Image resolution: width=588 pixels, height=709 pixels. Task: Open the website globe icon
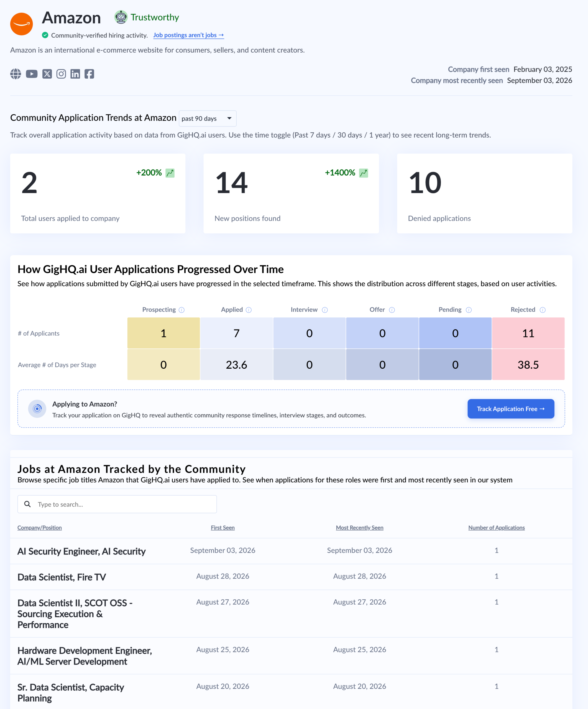(16, 74)
